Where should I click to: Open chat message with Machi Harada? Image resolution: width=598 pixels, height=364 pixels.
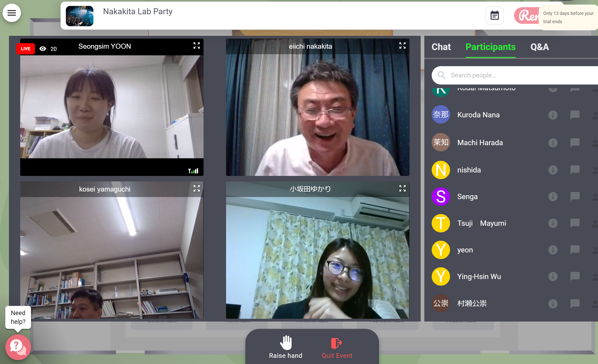575,142
